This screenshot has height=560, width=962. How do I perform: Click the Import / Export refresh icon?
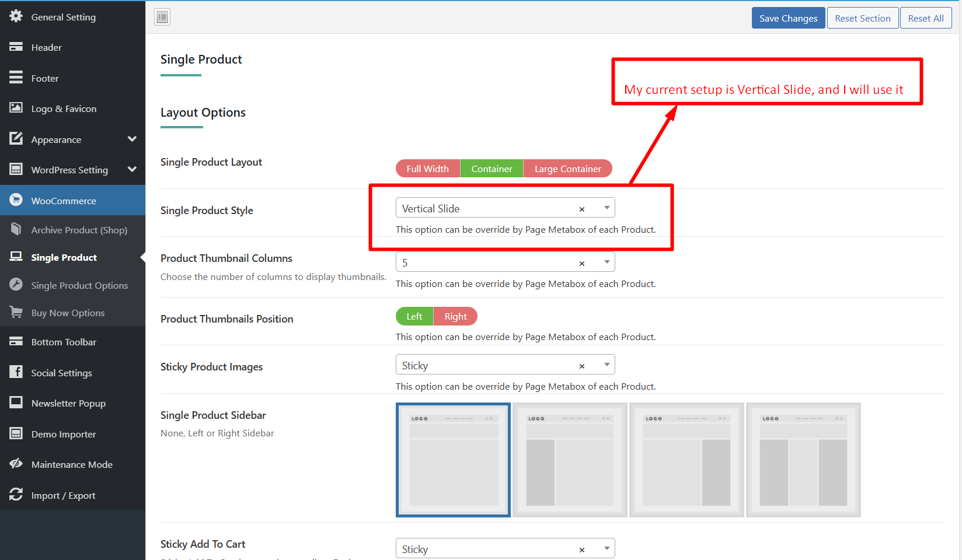16,495
